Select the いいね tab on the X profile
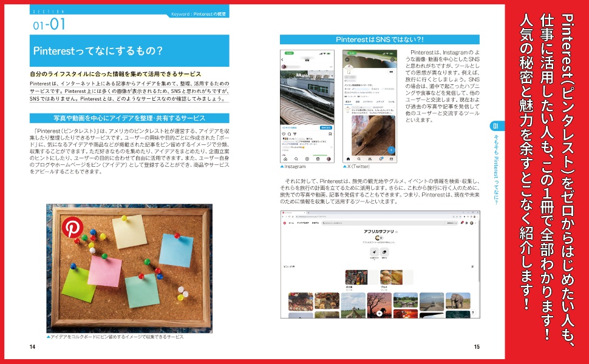This screenshot has width=589, height=364. pyautogui.click(x=392, y=102)
